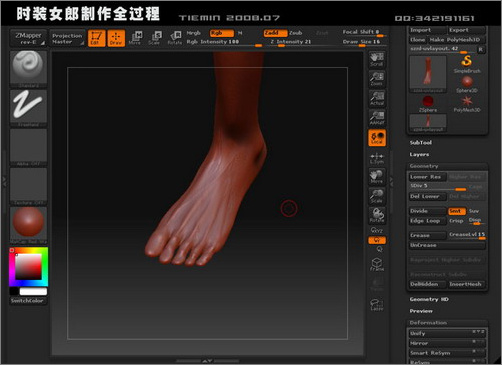The image size is (502, 365).
Task: Click the L.Sym icon
Action: 377,158
